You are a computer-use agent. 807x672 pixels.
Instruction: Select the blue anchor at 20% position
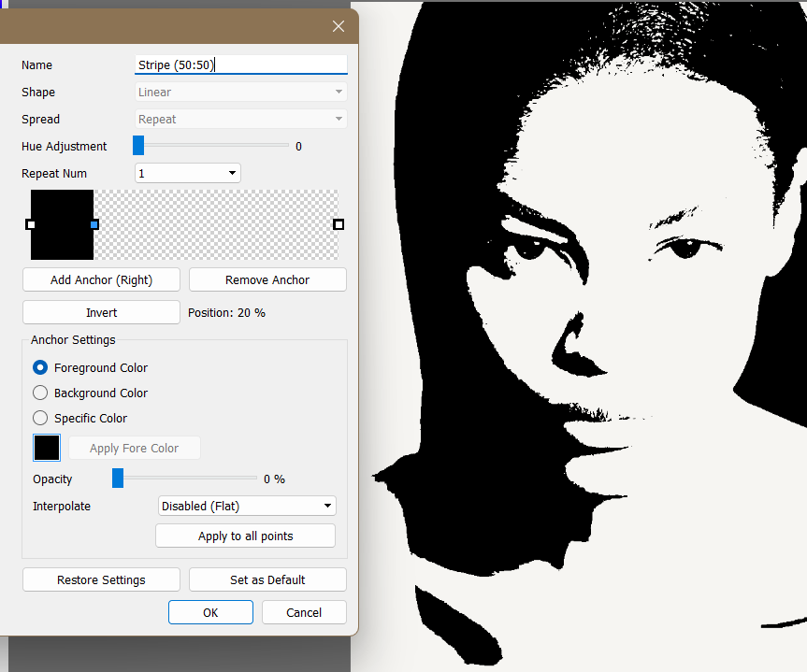(94, 224)
